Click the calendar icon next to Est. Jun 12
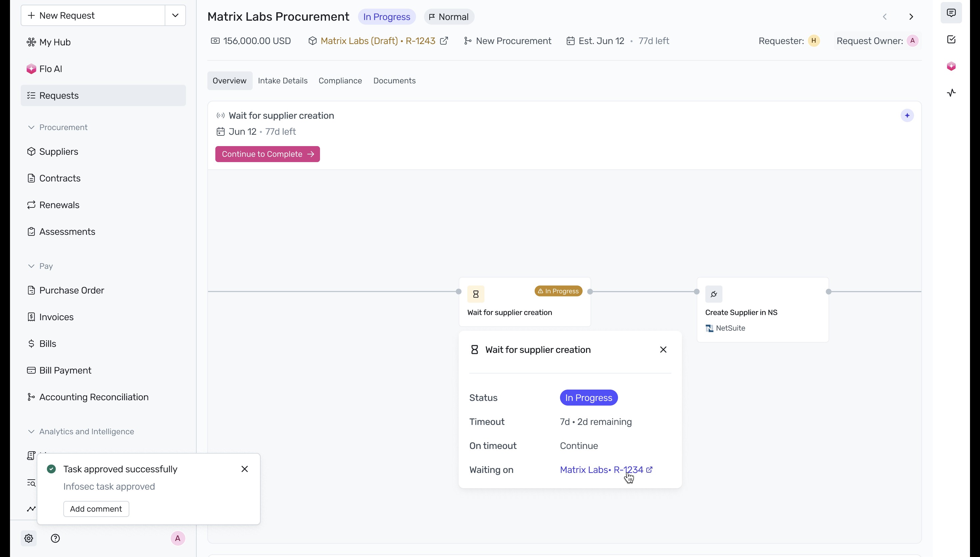 click(x=570, y=41)
